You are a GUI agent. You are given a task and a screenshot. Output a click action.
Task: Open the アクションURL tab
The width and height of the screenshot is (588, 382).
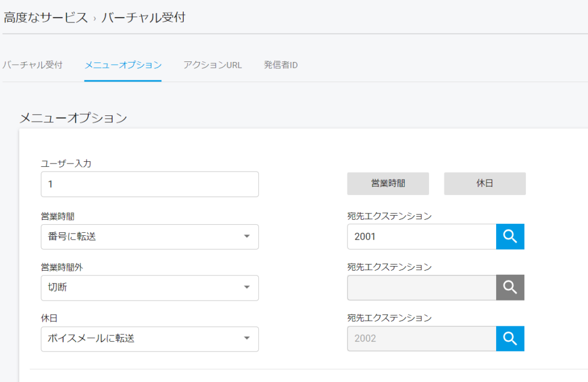212,65
